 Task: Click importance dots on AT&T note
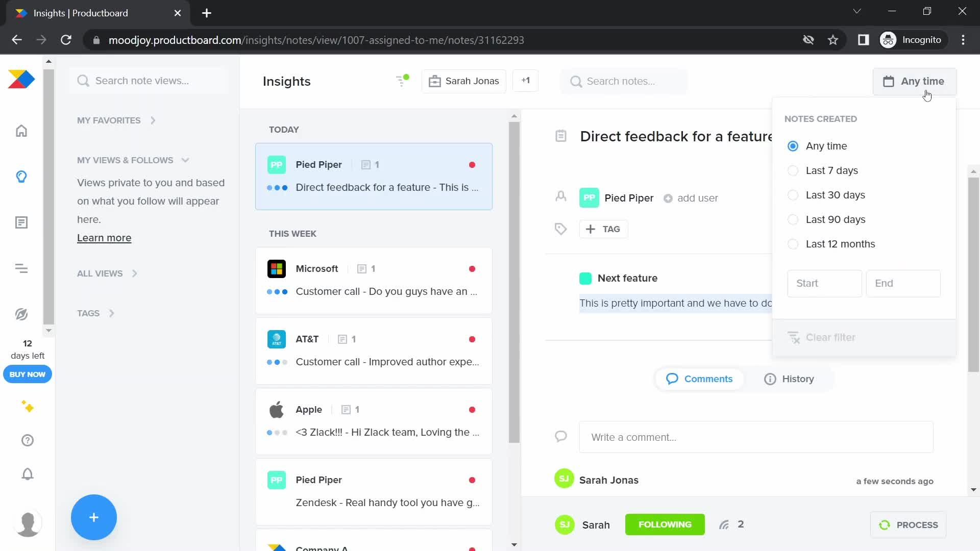[x=277, y=362]
